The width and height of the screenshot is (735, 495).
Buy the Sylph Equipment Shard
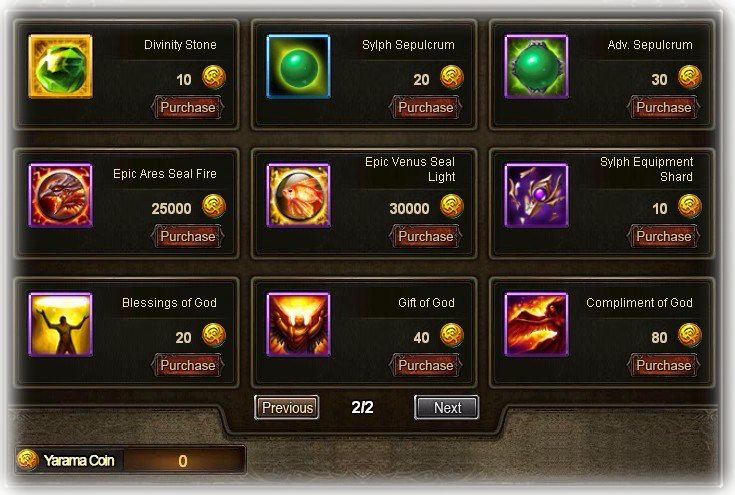664,236
